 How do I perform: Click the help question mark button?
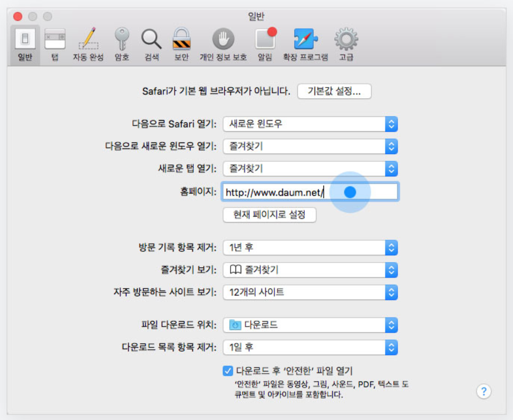[484, 391]
